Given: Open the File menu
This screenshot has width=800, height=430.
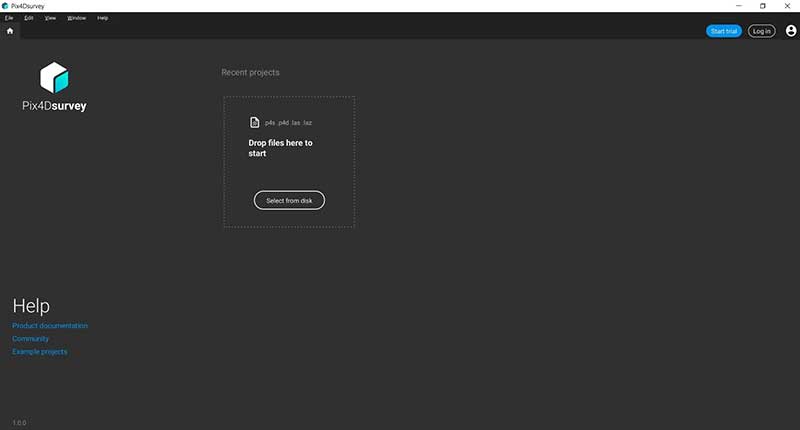Looking at the screenshot, I should [x=9, y=18].
